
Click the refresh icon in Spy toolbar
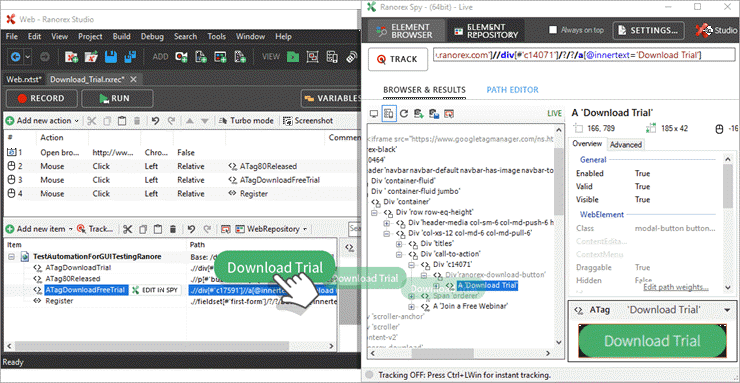click(404, 113)
